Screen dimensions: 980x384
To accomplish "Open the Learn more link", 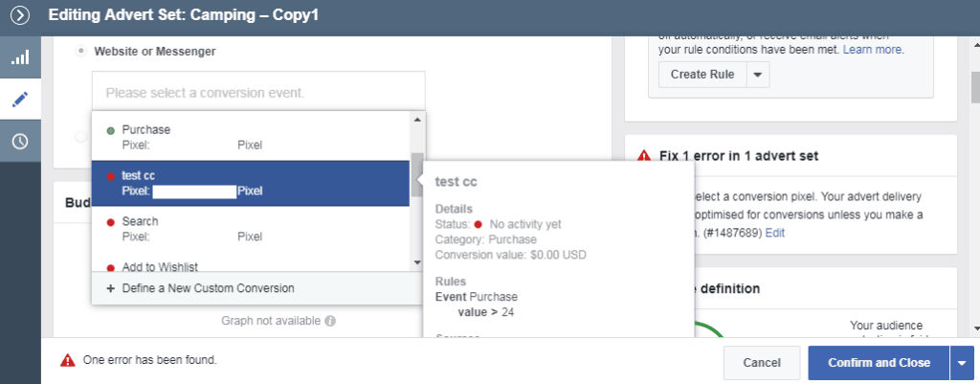I will 873,49.
